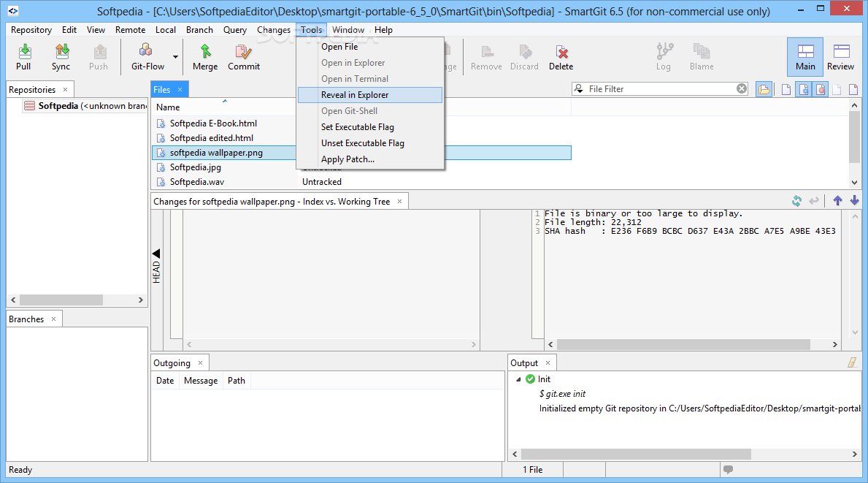Open the Query menu
The height and width of the screenshot is (483, 868).
click(x=235, y=30)
